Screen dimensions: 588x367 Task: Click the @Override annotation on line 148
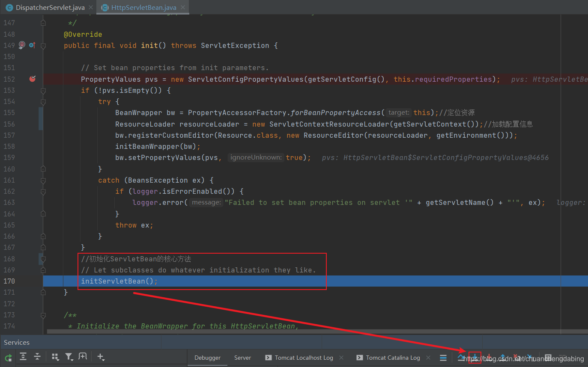(83, 34)
